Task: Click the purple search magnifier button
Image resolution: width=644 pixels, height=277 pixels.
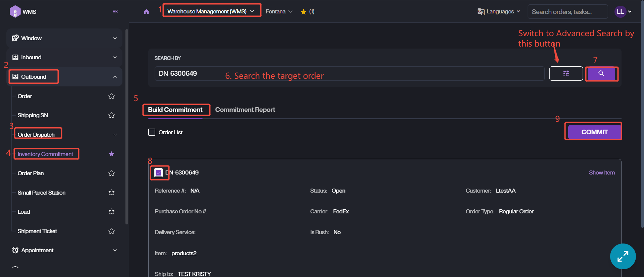Action: pyautogui.click(x=601, y=74)
